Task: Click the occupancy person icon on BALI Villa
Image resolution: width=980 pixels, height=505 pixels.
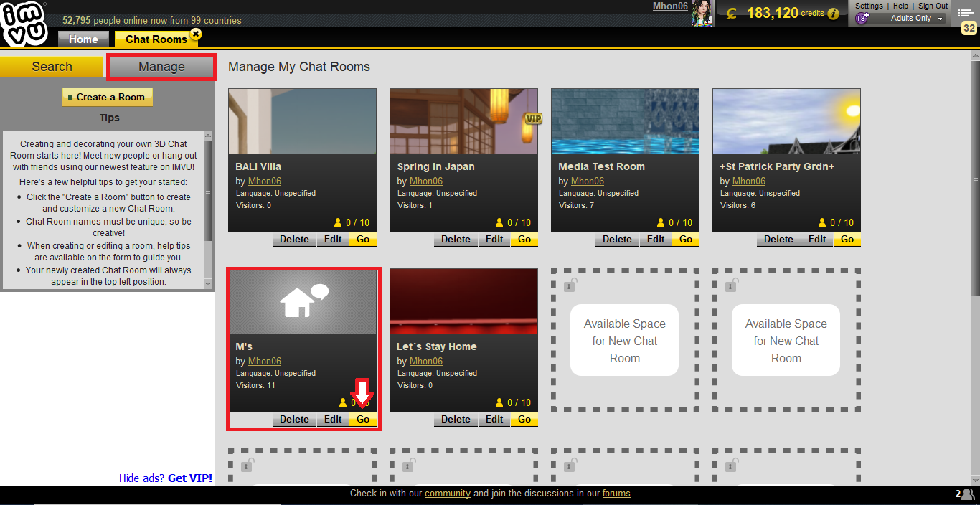Action: (x=339, y=222)
